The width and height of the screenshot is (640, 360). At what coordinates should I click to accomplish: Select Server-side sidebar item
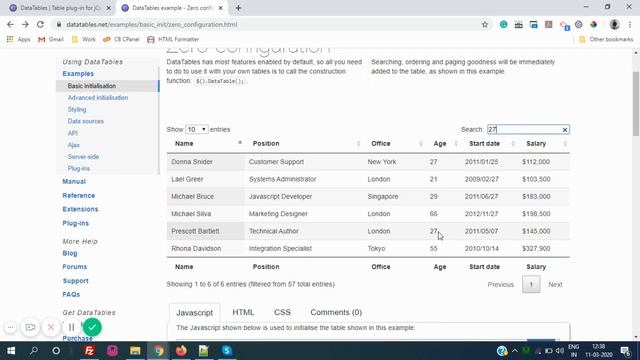pos(83,157)
